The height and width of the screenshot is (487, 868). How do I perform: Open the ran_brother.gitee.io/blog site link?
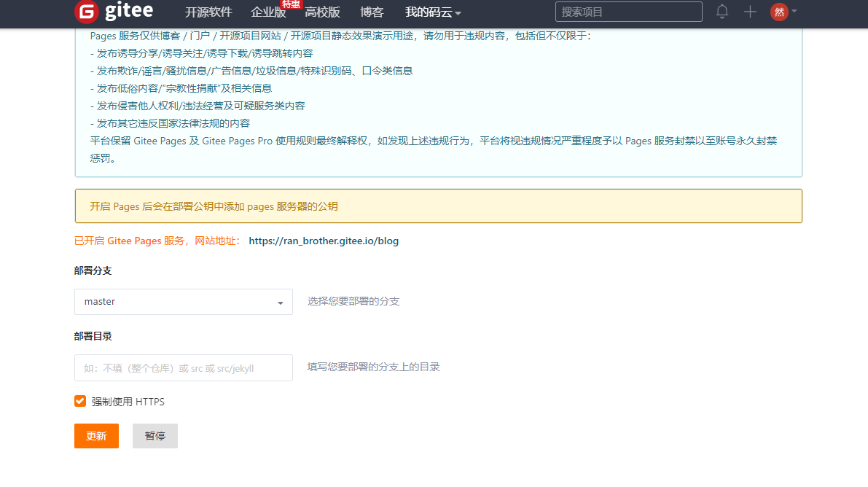[324, 241]
